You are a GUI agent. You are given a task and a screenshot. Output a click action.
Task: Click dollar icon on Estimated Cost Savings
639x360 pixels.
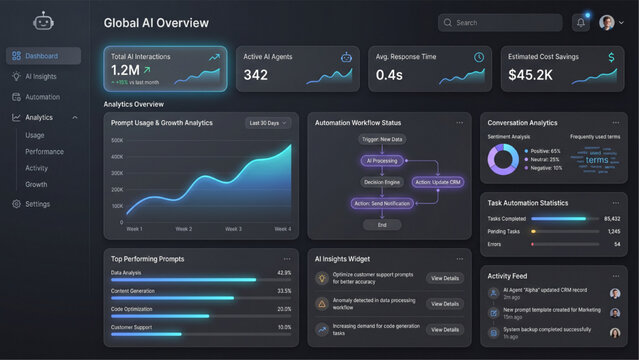click(611, 57)
